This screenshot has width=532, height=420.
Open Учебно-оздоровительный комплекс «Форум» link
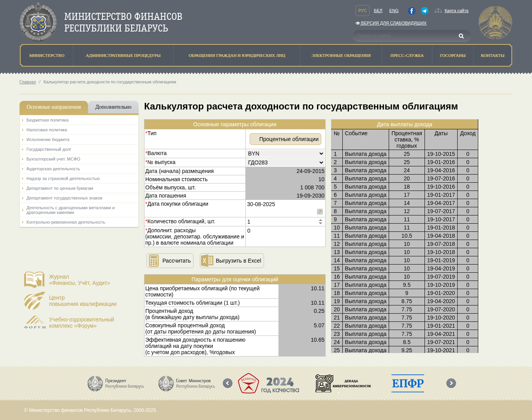81,323
